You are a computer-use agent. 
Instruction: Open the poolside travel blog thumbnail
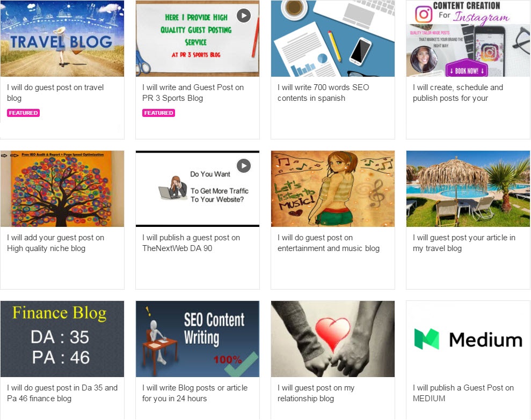(468, 189)
